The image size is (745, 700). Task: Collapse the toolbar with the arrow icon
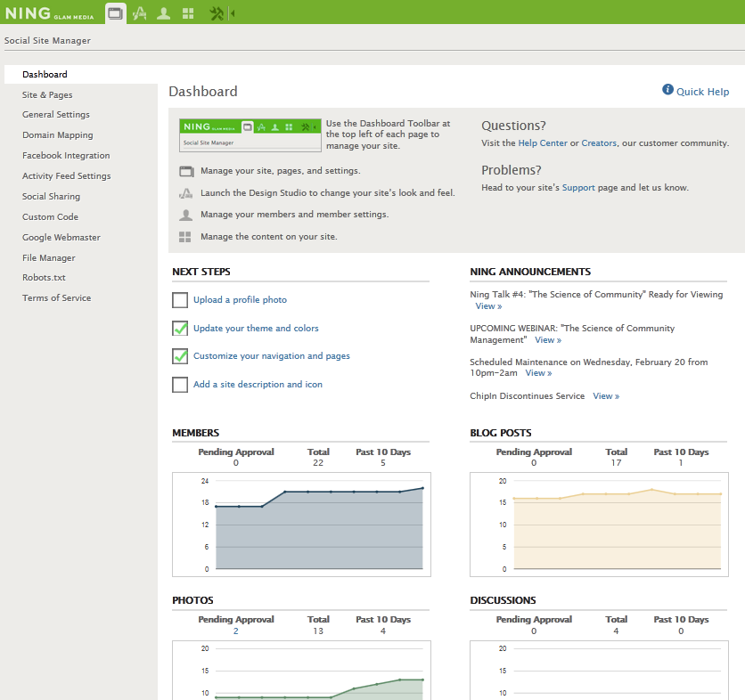tap(232, 13)
